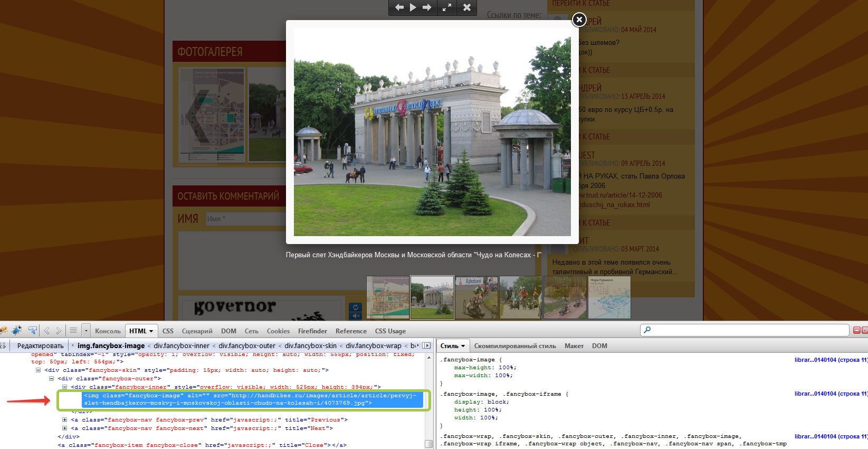Switch to the Консоль tab
The height and width of the screenshot is (449, 868).
(x=108, y=331)
